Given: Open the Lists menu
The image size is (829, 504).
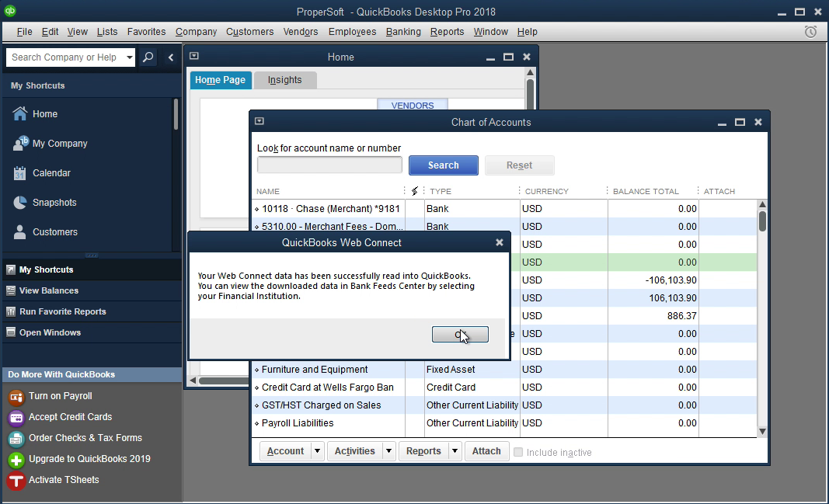Looking at the screenshot, I should 106,32.
